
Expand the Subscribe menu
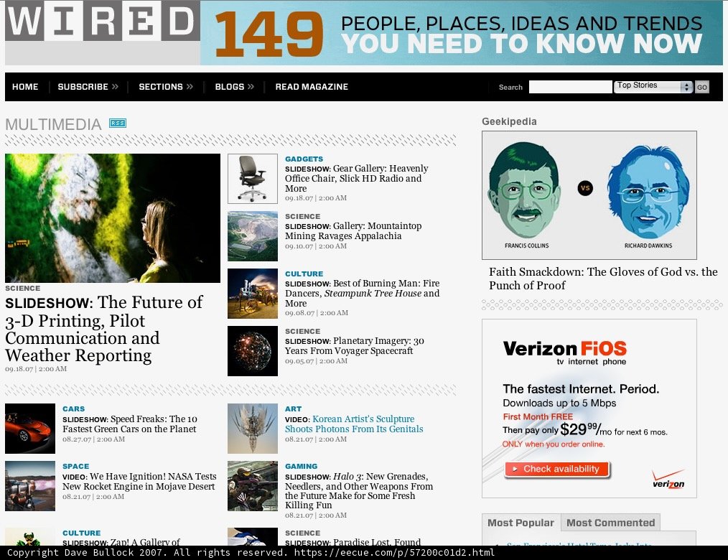coord(88,87)
